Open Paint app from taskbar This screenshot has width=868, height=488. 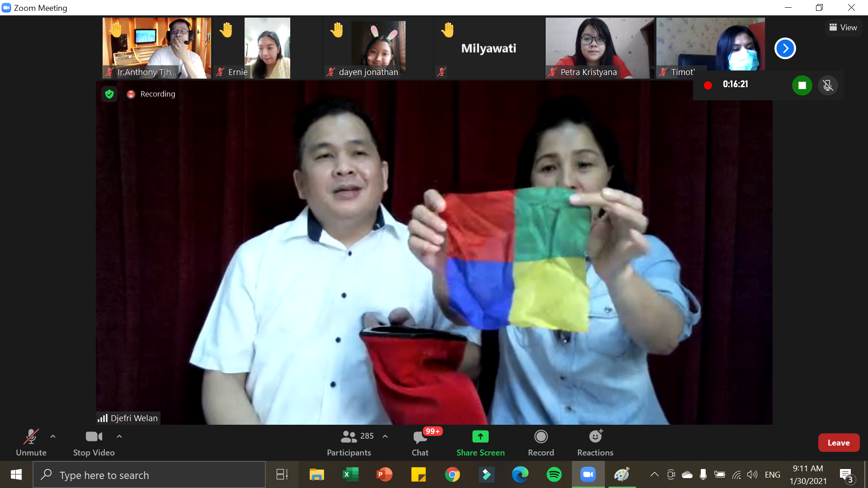(622, 474)
